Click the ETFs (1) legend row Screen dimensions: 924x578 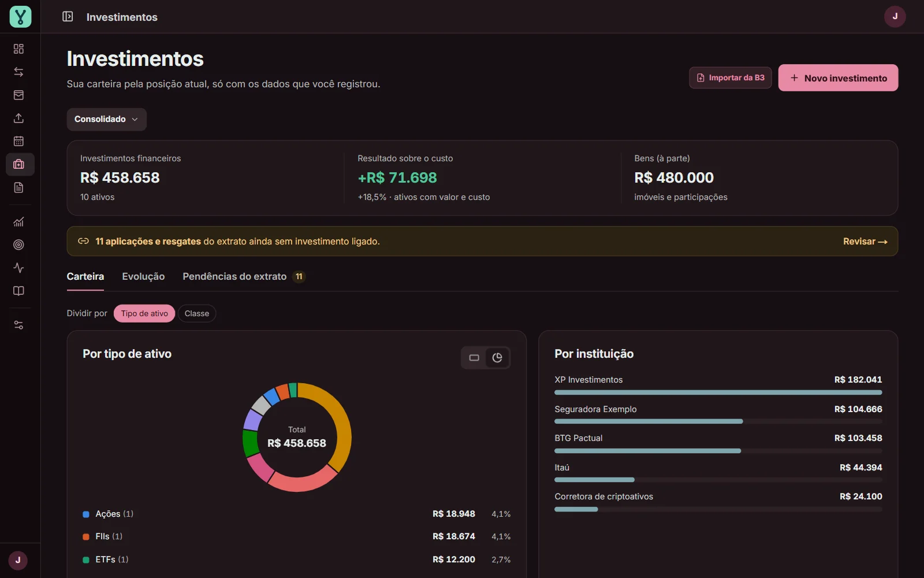[x=297, y=560]
